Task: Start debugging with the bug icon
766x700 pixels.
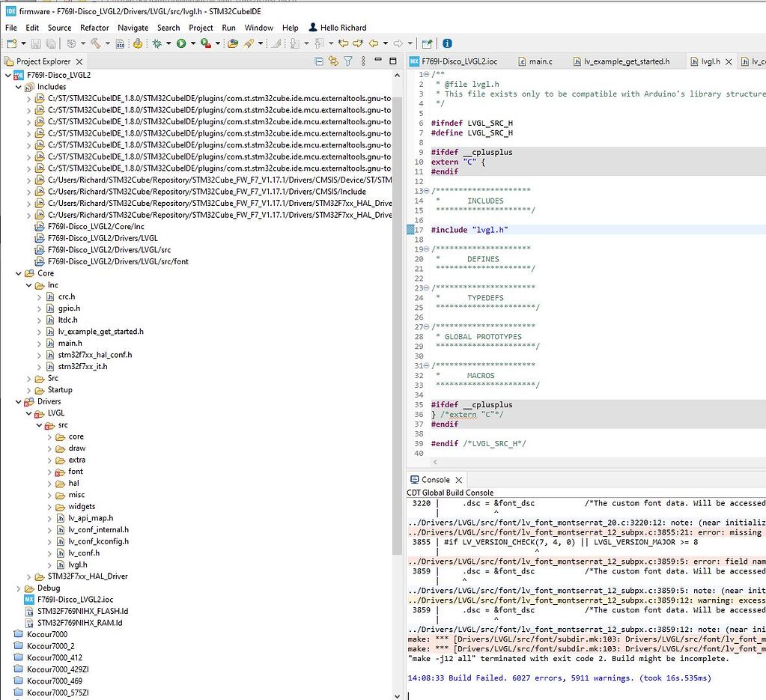Action: [156, 44]
